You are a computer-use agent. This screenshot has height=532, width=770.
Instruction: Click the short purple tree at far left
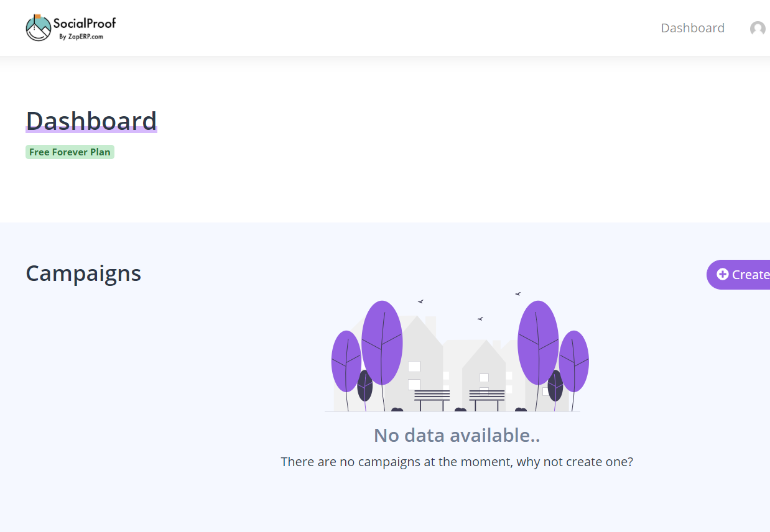346,361
